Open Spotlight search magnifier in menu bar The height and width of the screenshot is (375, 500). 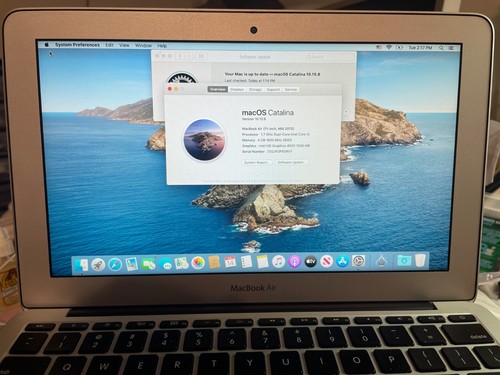[441, 48]
